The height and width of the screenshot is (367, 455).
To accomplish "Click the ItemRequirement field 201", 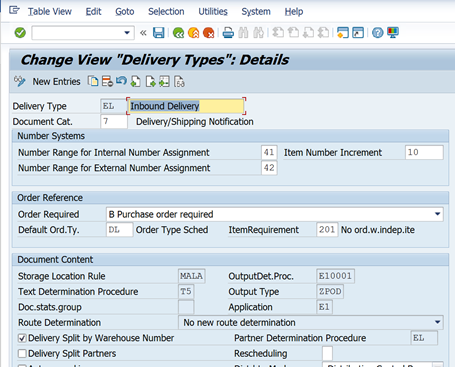I will coord(327,230).
